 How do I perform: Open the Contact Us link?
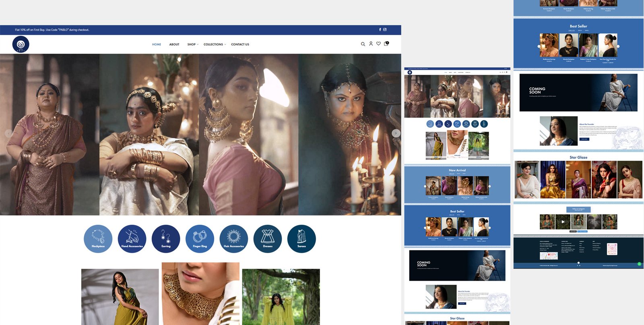240,44
